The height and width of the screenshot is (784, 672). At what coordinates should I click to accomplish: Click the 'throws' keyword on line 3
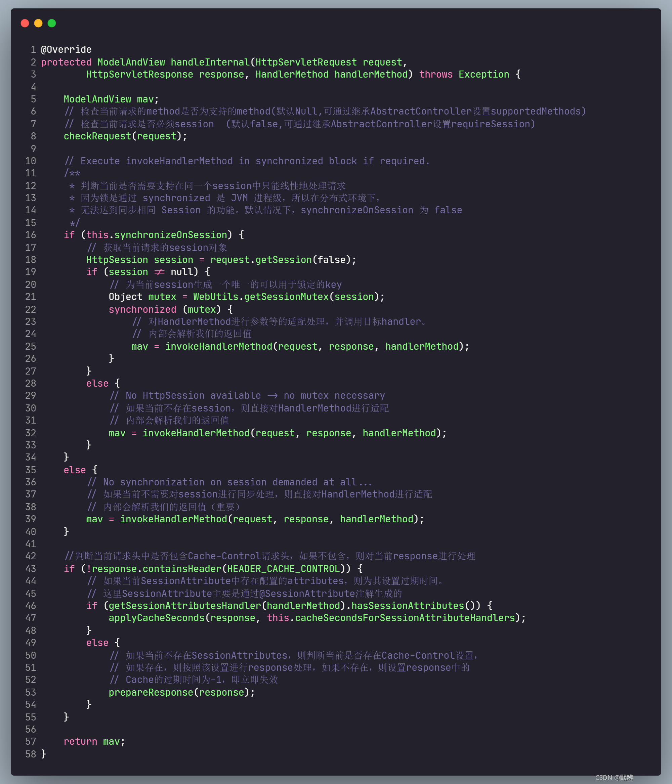point(436,74)
